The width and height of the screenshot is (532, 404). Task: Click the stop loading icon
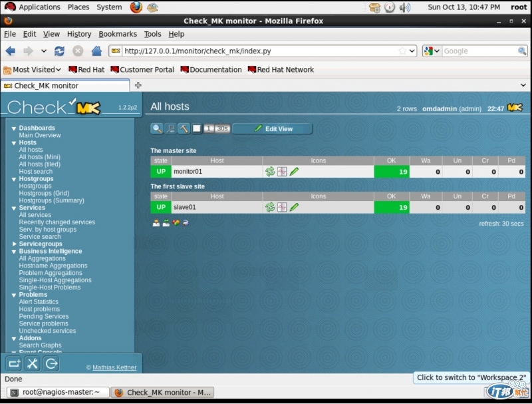pyautogui.click(x=78, y=51)
